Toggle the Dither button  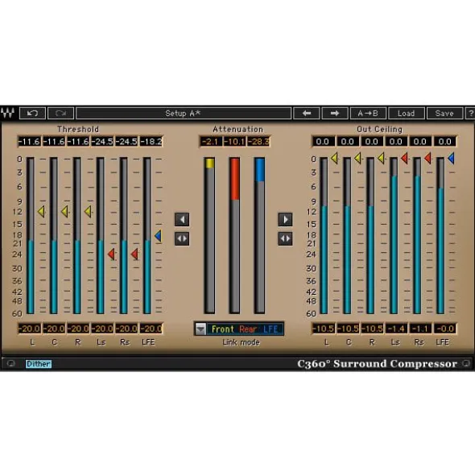point(39,364)
